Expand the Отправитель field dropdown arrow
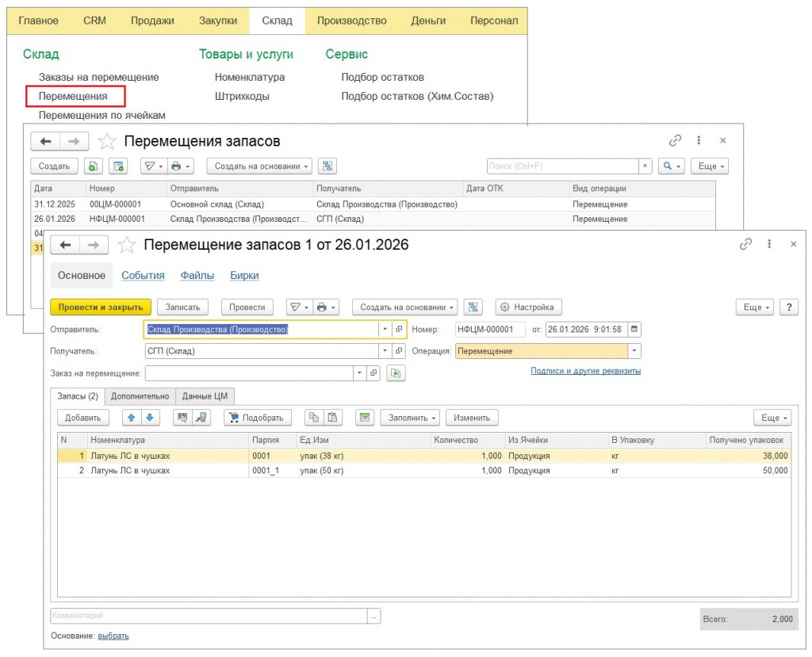The height and width of the screenshot is (657, 812). (385, 330)
